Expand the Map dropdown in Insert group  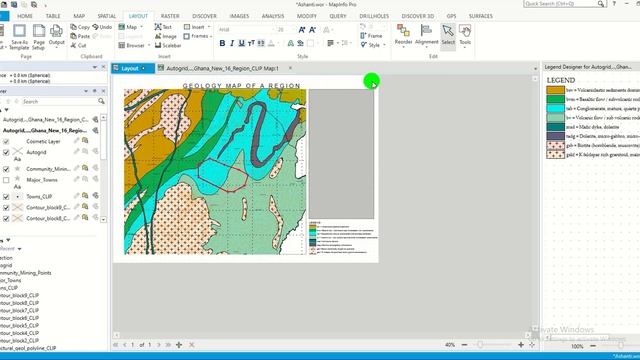click(x=142, y=27)
